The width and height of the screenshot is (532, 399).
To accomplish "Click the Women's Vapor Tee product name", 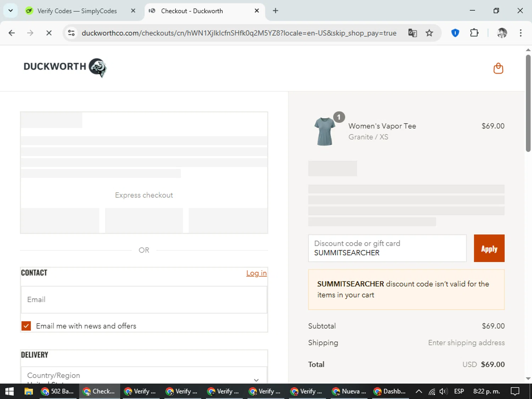I will click(382, 126).
